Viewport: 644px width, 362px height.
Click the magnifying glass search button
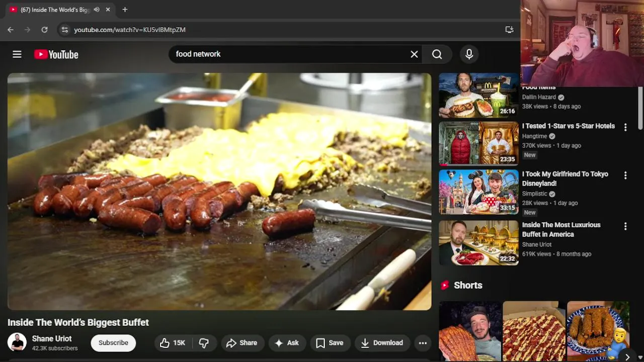(x=437, y=54)
